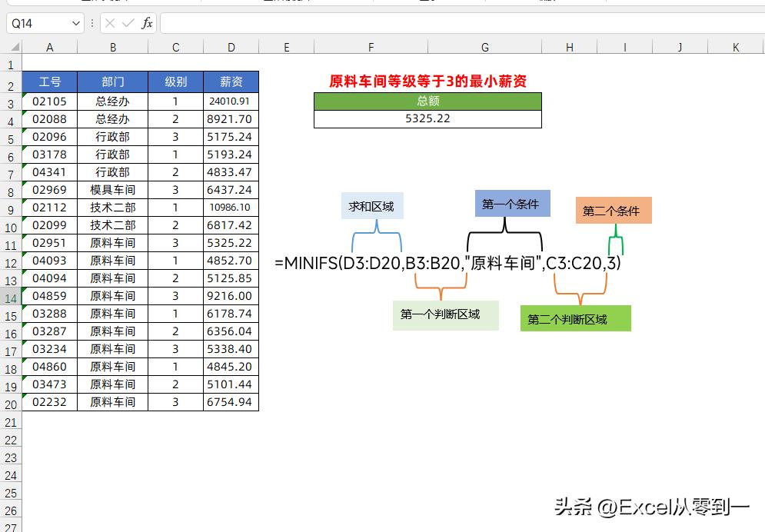Click the 部门 column header cell in the table
The width and height of the screenshot is (765, 532).
pyautogui.click(x=112, y=81)
